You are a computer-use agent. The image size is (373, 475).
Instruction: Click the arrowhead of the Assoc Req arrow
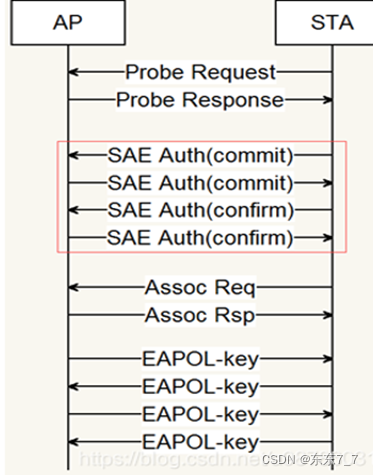pos(73,287)
